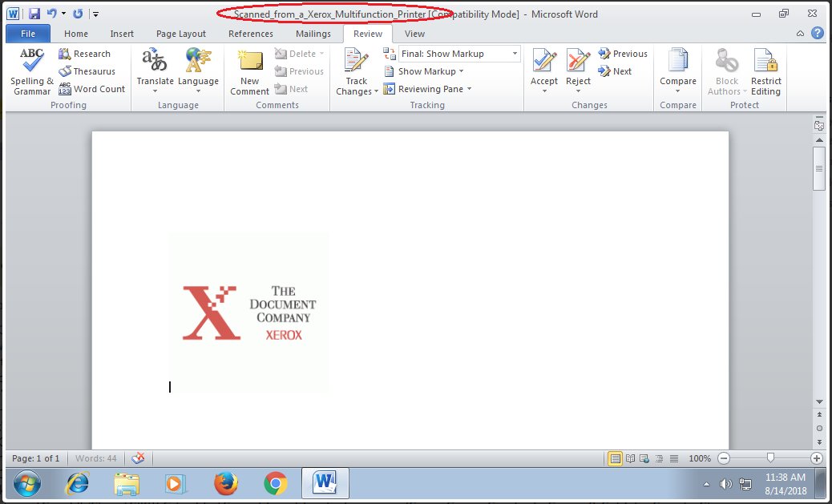The width and height of the screenshot is (832, 504).
Task: Open the display options menu next to Final: Show Markup
Action: [390, 54]
